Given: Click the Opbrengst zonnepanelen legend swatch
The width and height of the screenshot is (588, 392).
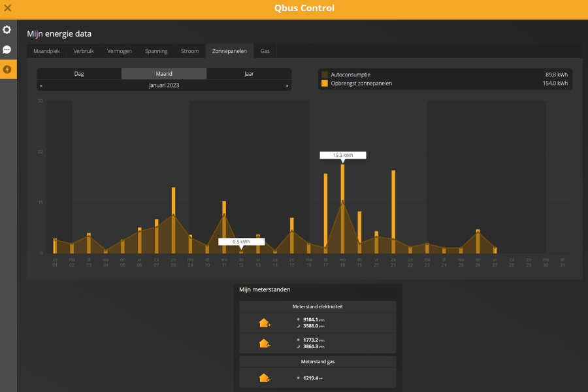Looking at the screenshot, I should 325,84.
